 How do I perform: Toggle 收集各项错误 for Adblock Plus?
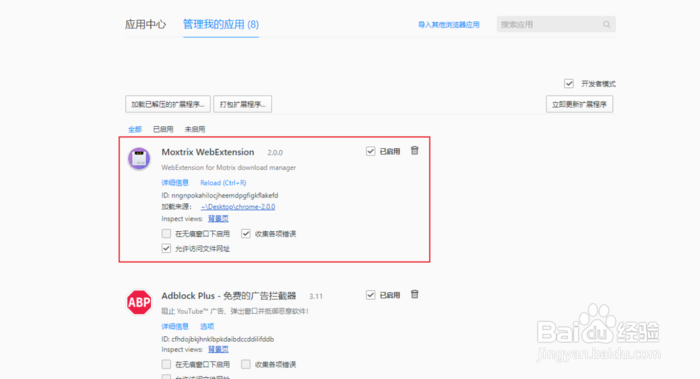point(246,364)
